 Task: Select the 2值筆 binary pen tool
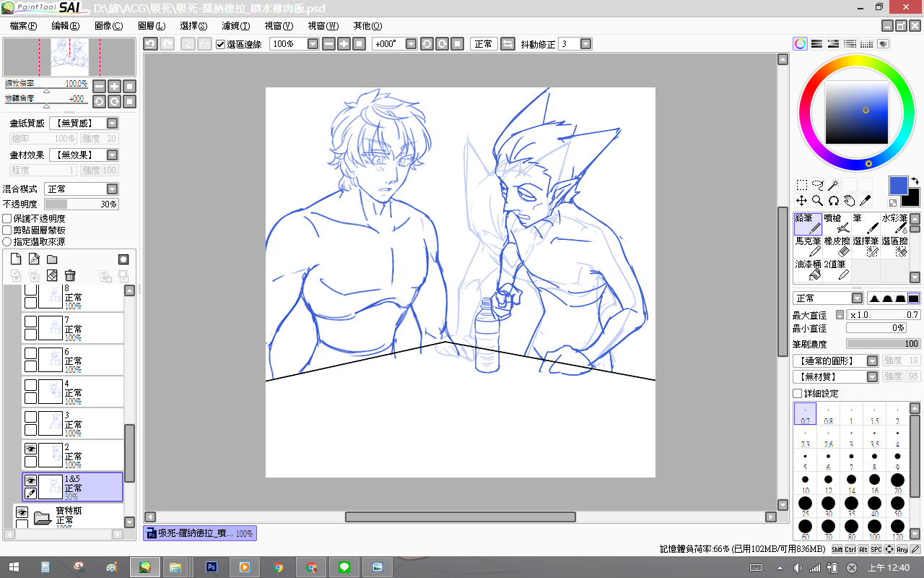coord(837,270)
